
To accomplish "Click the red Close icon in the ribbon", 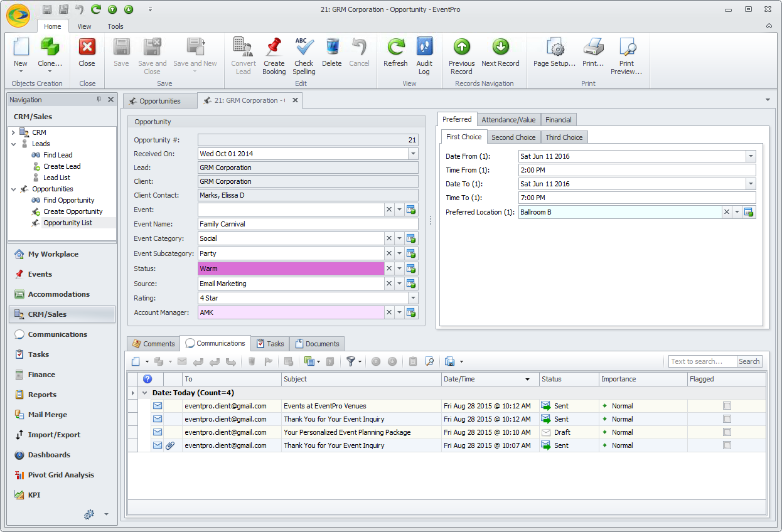I will click(x=87, y=48).
